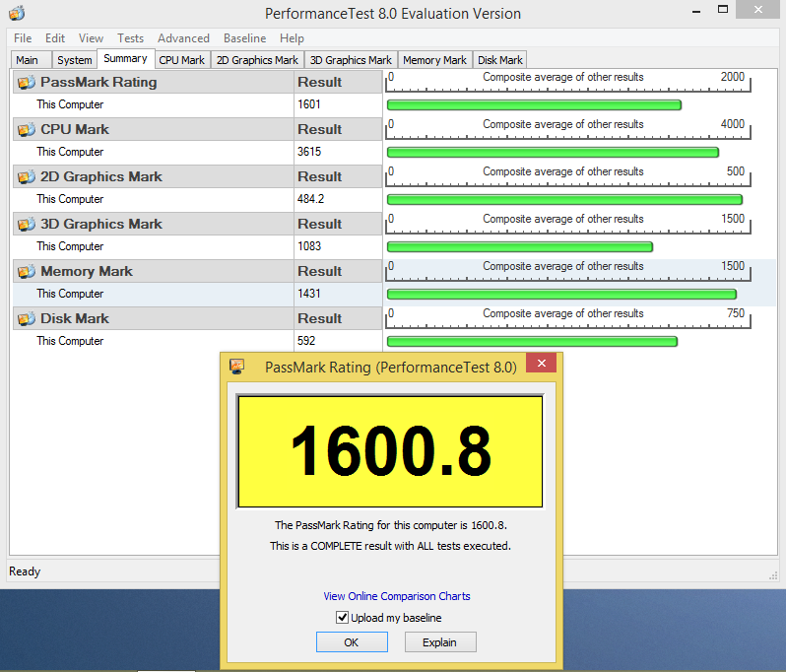Open View Online Comparison Charts link
786x672 pixels.
point(397,596)
